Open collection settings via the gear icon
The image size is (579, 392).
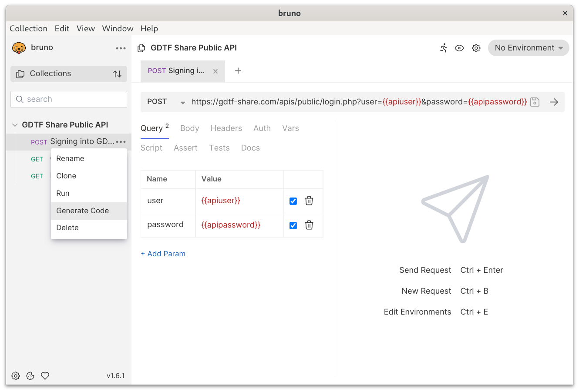click(x=476, y=48)
